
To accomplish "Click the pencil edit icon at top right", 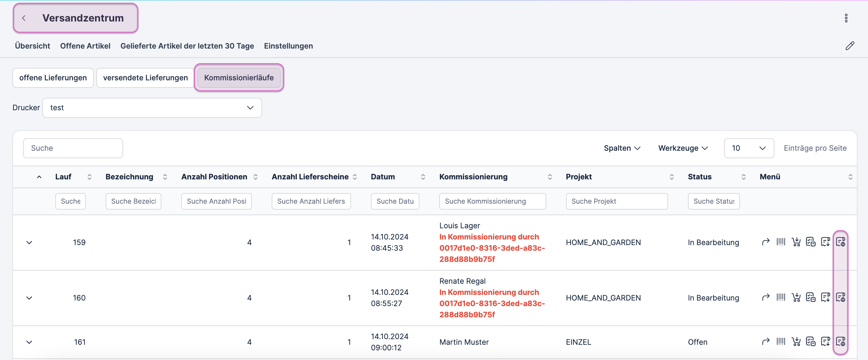I will 850,45.
